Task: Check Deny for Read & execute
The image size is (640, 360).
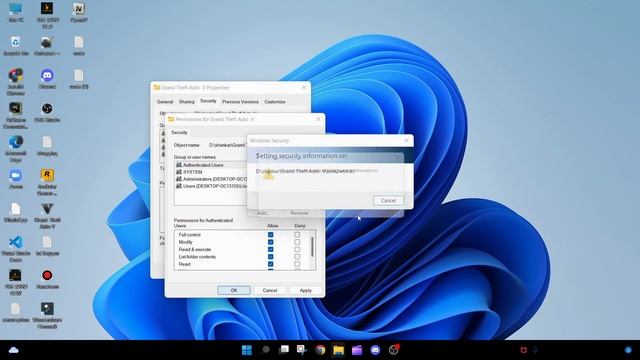Action: [297, 249]
